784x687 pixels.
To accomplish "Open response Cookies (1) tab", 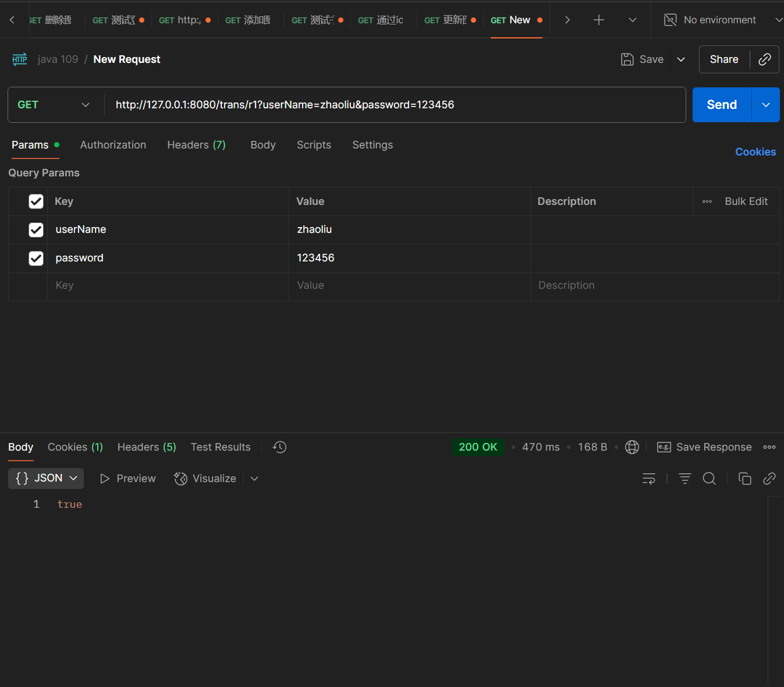I will pyautogui.click(x=75, y=447).
